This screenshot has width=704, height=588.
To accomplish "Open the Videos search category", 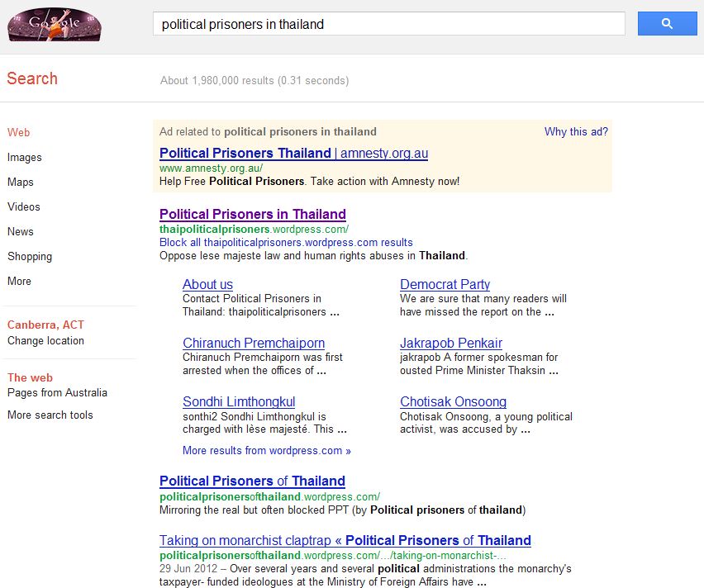I will click(x=24, y=206).
